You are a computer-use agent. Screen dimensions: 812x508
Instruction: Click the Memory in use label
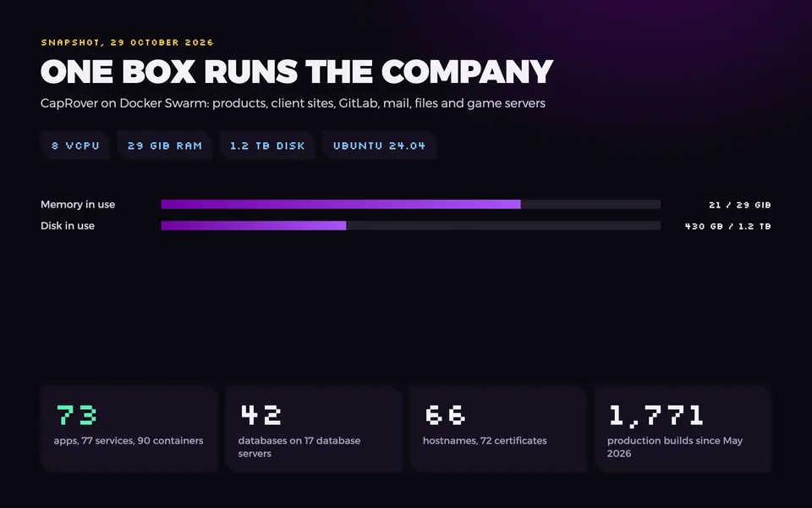pos(78,204)
